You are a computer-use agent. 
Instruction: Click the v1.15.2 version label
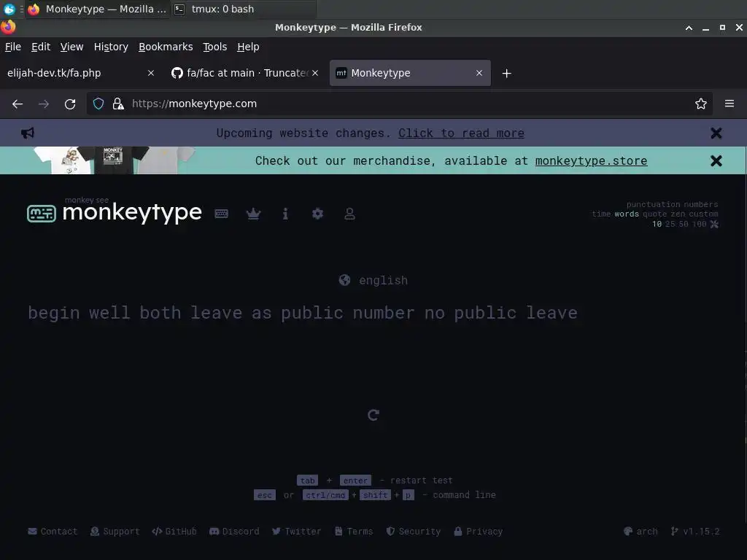tap(695, 531)
